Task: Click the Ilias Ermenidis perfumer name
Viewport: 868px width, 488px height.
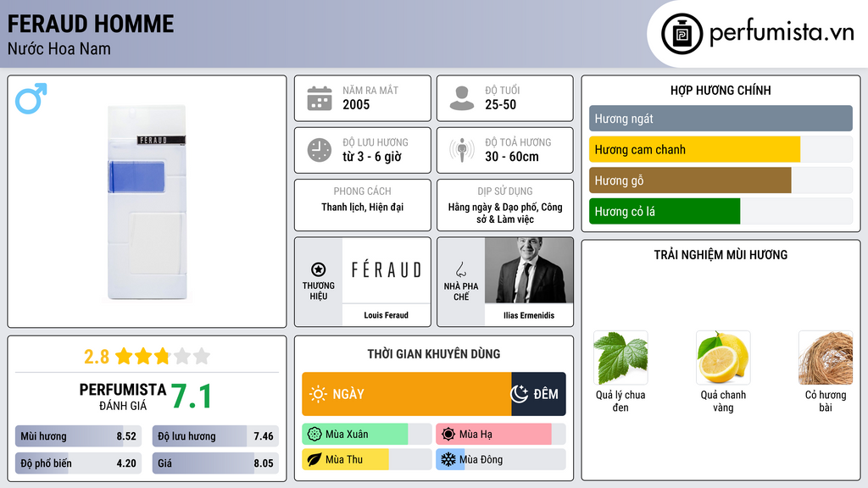Action: (x=529, y=315)
